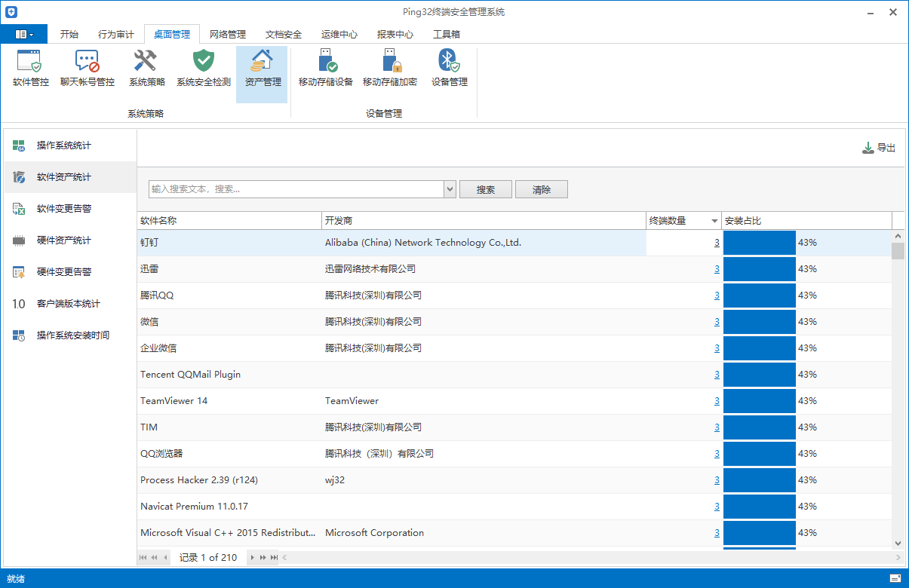Open 聊天帐号管控 tool
This screenshot has height=588, width=909.
pyautogui.click(x=88, y=69)
